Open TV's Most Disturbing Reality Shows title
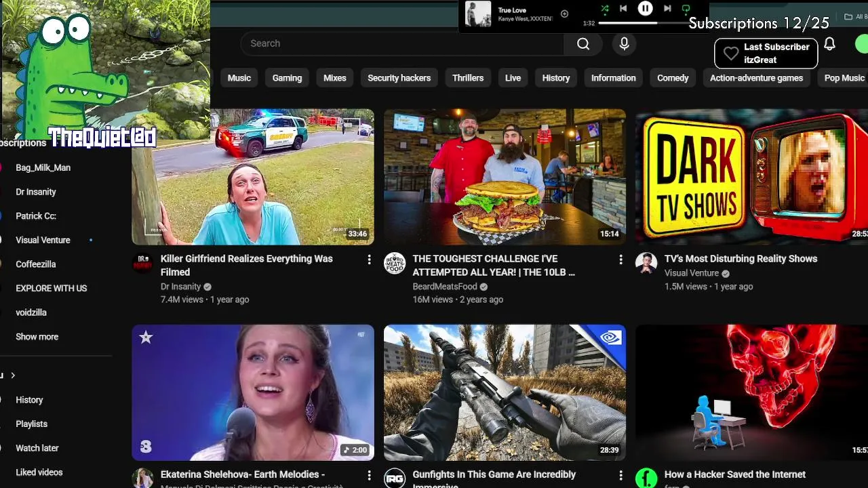The image size is (868, 488). tap(741, 259)
